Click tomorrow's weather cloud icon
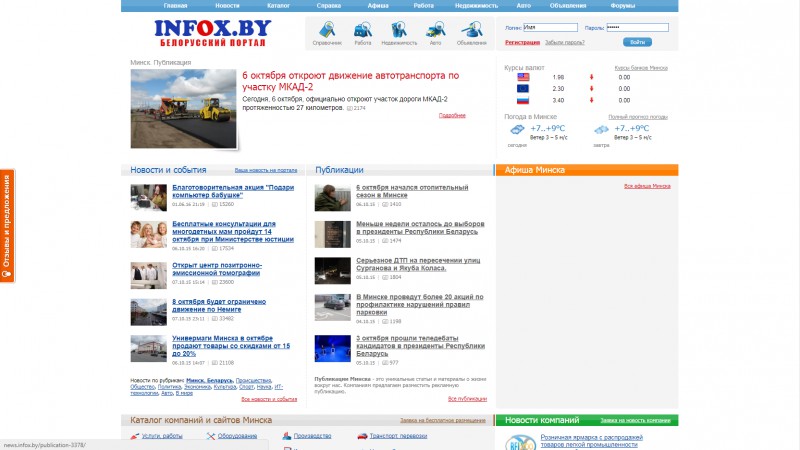This screenshot has height=450, width=800. click(x=602, y=130)
